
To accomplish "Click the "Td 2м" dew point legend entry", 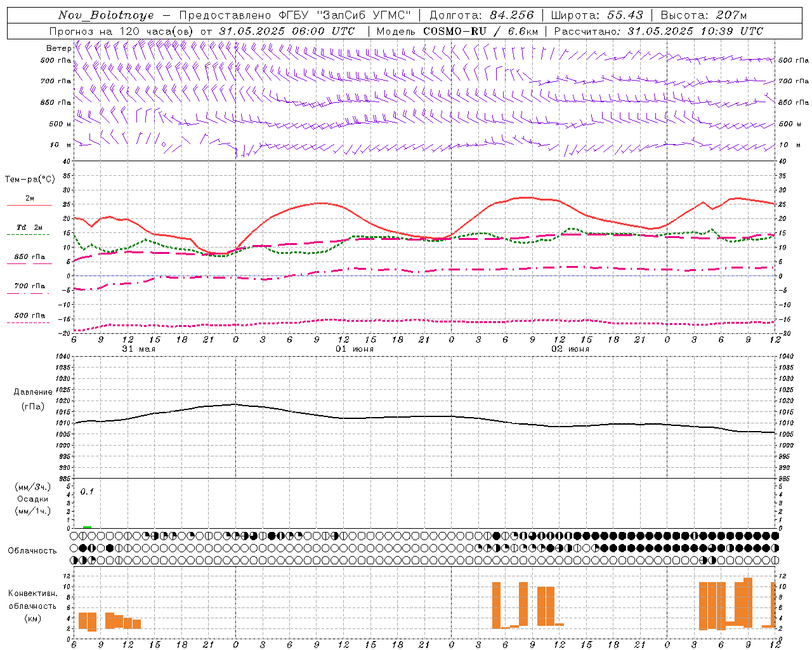I will [30, 227].
